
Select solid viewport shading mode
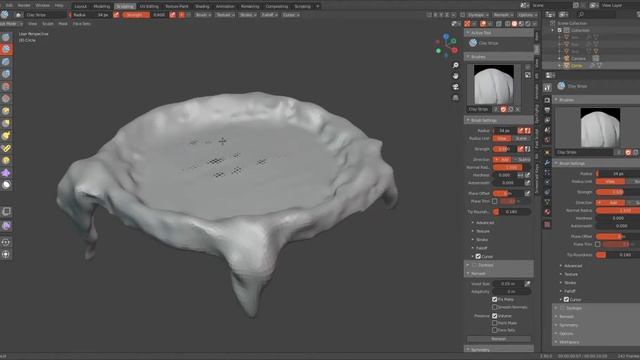(514, 24)
